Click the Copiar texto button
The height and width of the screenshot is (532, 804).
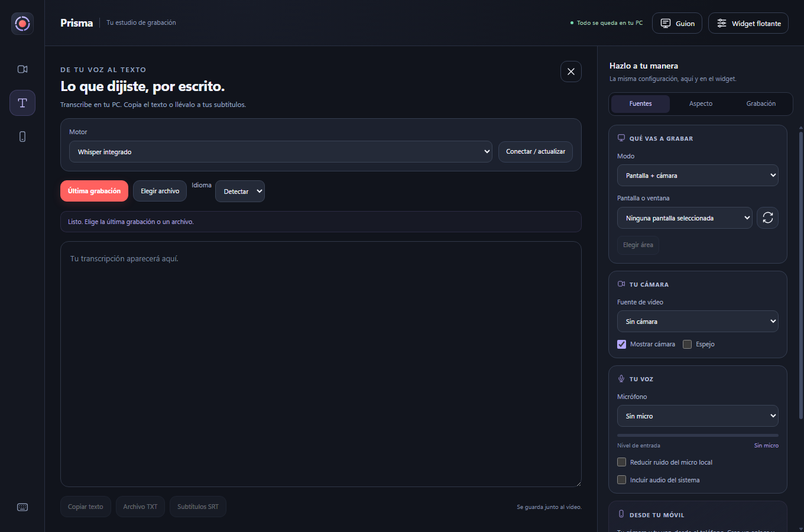click(86, 507)
